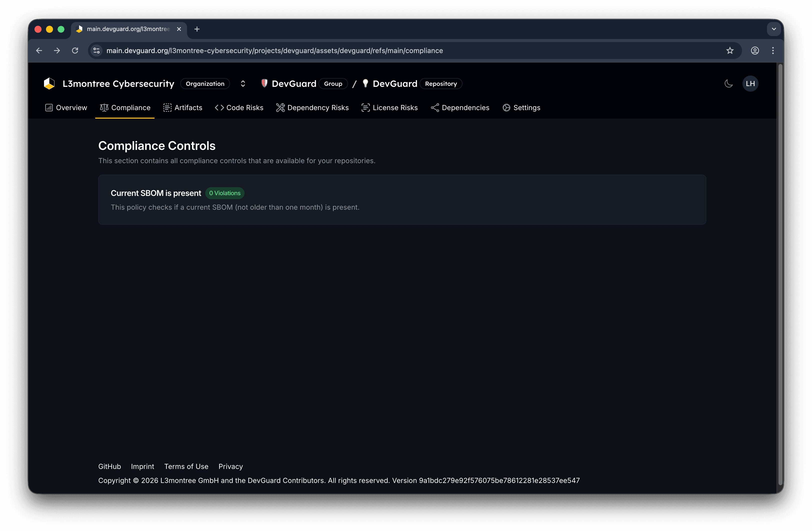The height and width of the screenshot is (531, 812).
Task: Open the Overview tab
Action: pos(66,108)
